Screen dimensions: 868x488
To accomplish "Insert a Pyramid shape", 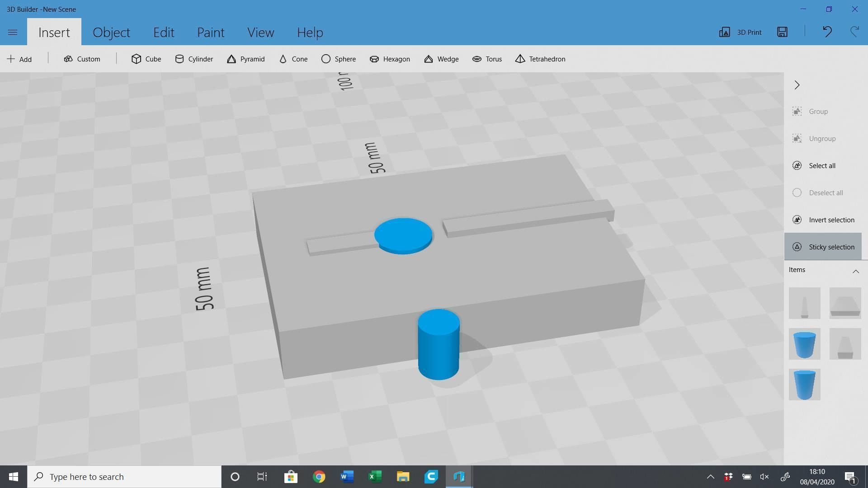I will coord(245,59).
